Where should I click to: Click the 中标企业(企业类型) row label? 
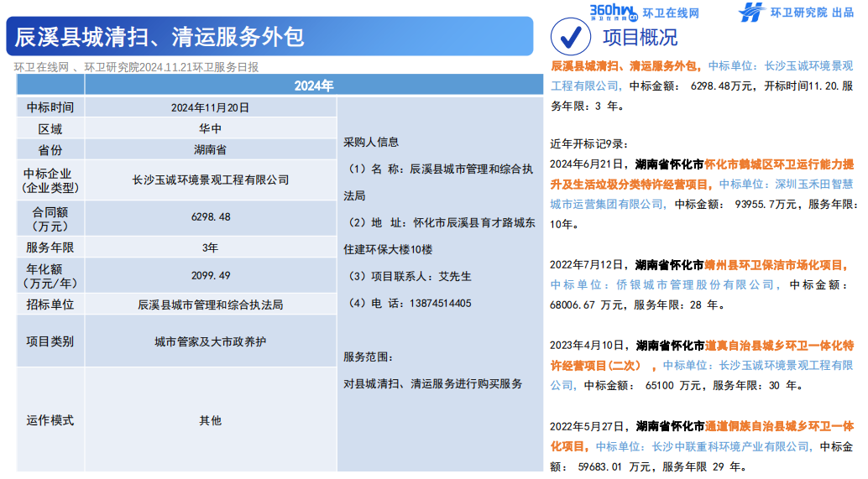(x=50, y=180)
